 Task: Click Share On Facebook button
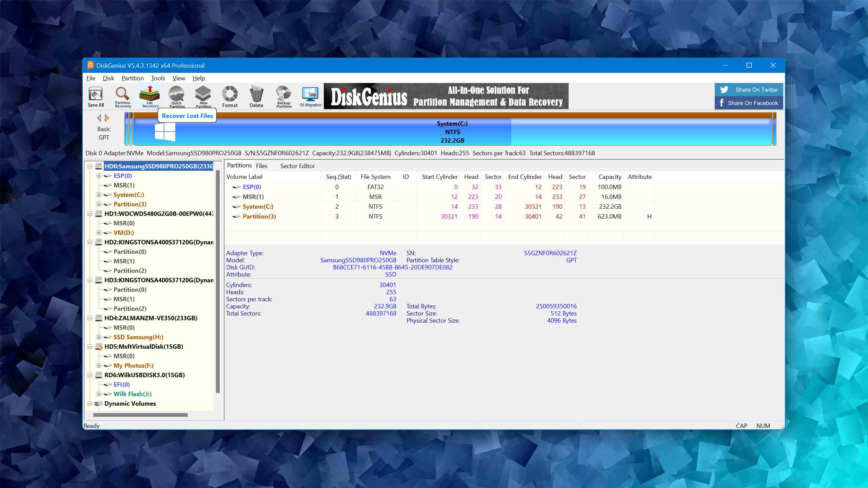(x=749, y=103)
